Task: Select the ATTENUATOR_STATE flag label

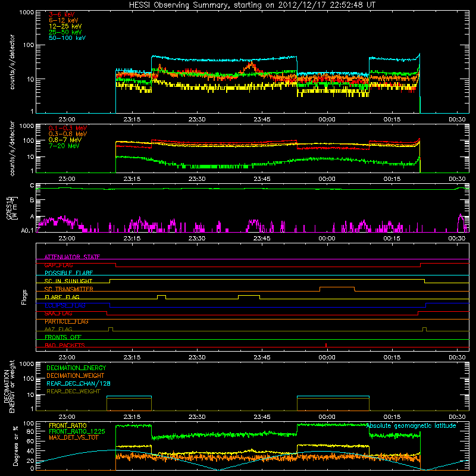Action: pyautogui.click(x=72, y=257)
